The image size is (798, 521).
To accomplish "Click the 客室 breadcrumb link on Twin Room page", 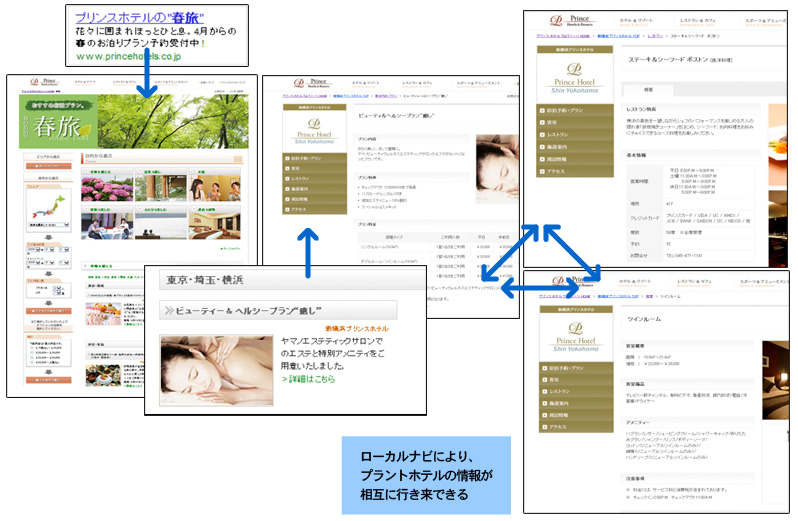I will pyautogui.click(x=649, y=296).
